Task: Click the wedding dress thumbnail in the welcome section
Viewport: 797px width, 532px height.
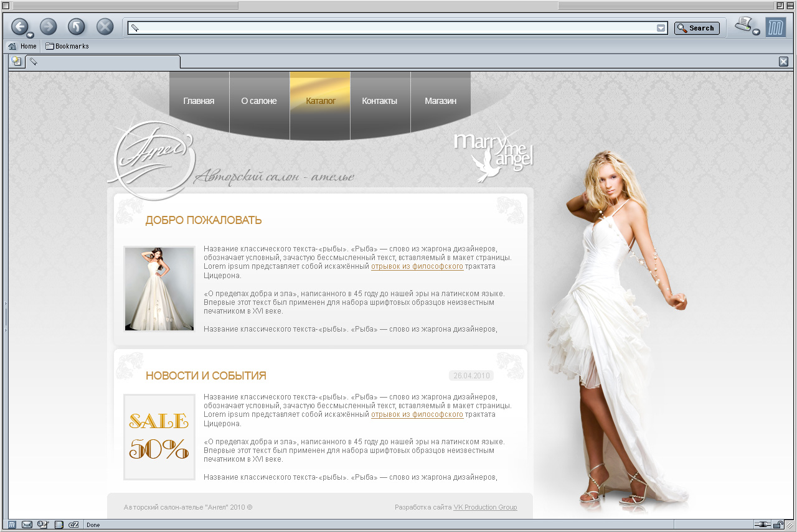Action: pyautogui.click(x=159, y=289)
